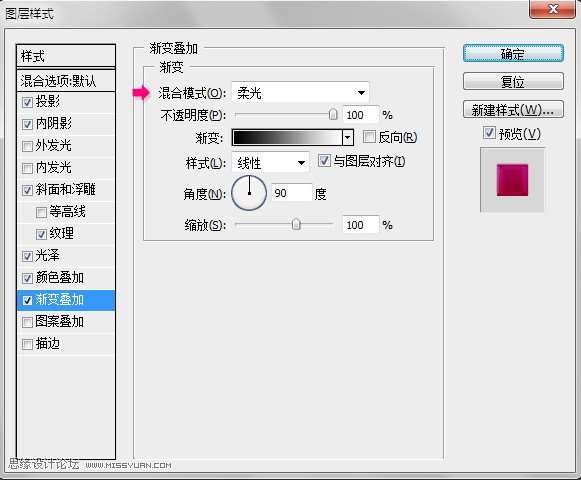Click the magenta style preview thumbnail

pos(512,180)
